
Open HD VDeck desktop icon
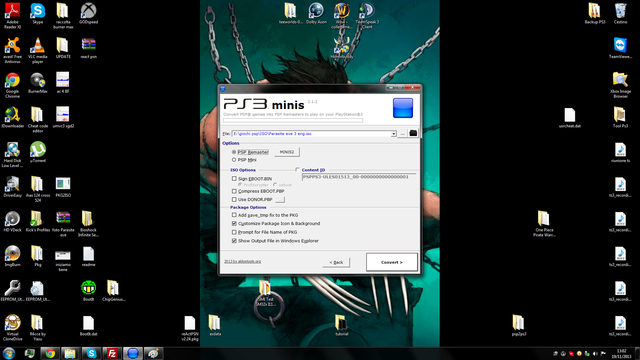12,222
